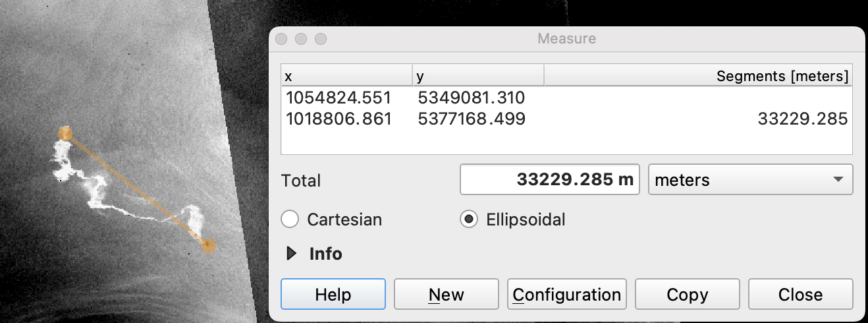Image resolution: width=868 pixels, height=323 pixels.
Task: Click the lower-right orange measurement point
Action: pos(209,247)
